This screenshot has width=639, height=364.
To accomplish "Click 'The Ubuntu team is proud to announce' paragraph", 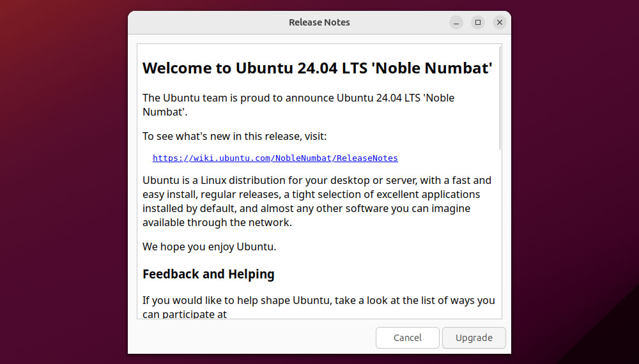I will point(298,105).
